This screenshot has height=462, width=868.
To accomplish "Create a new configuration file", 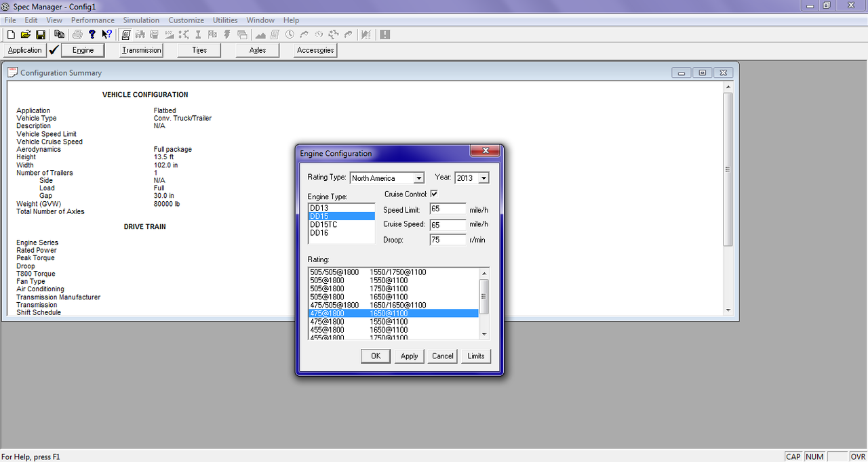I will coord(11,35).
